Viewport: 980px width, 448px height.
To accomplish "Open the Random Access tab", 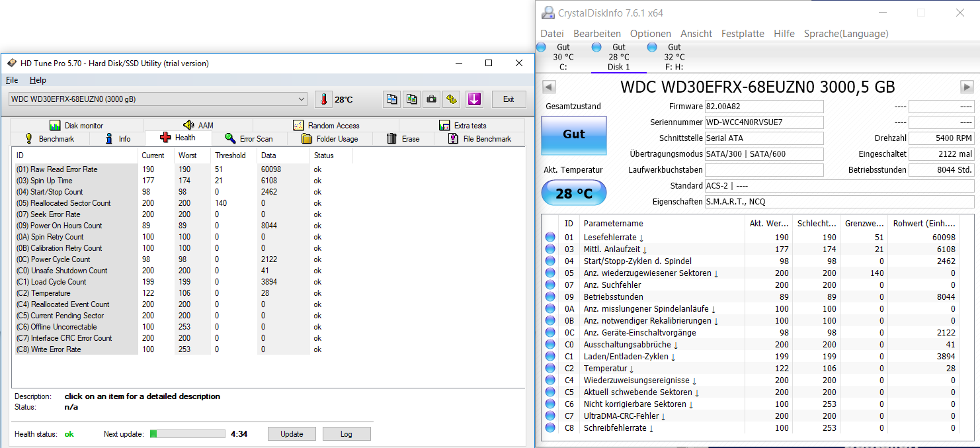I will [x=326, y=125].
